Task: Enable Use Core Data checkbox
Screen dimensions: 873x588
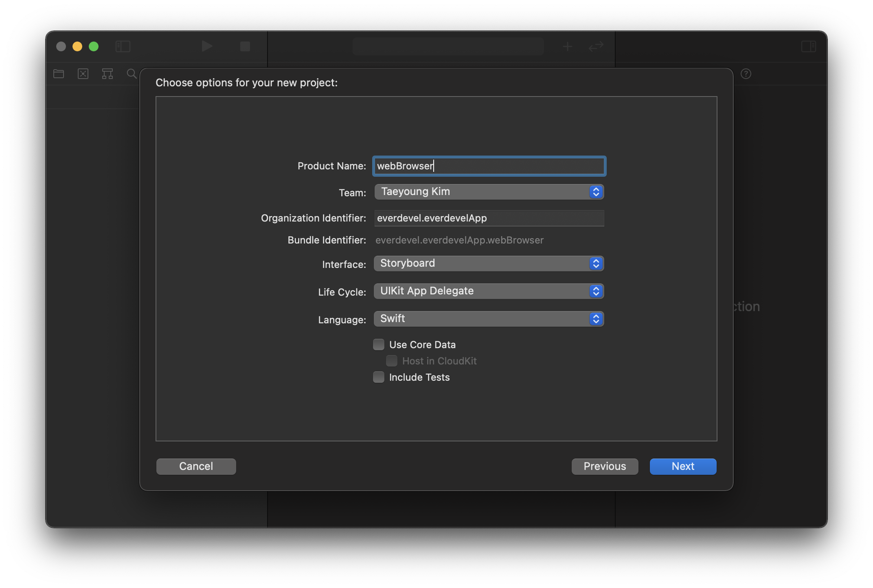Action: 378,344
